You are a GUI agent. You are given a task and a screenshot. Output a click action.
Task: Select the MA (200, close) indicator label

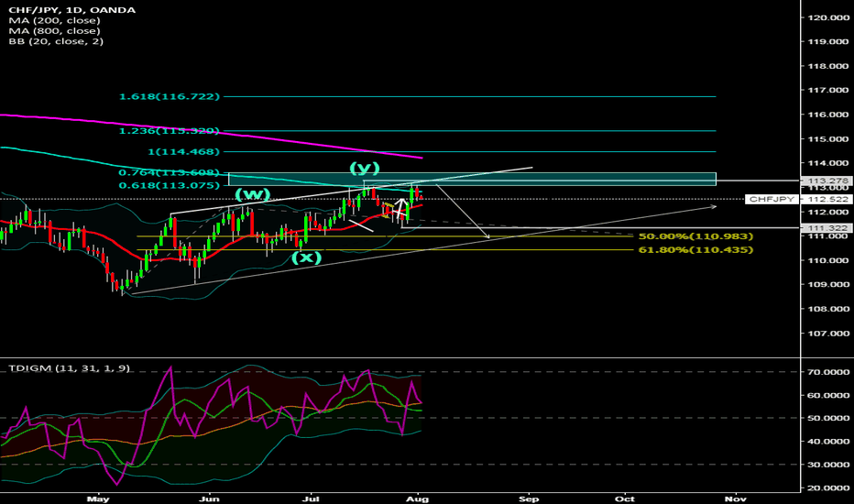(54, 21)
